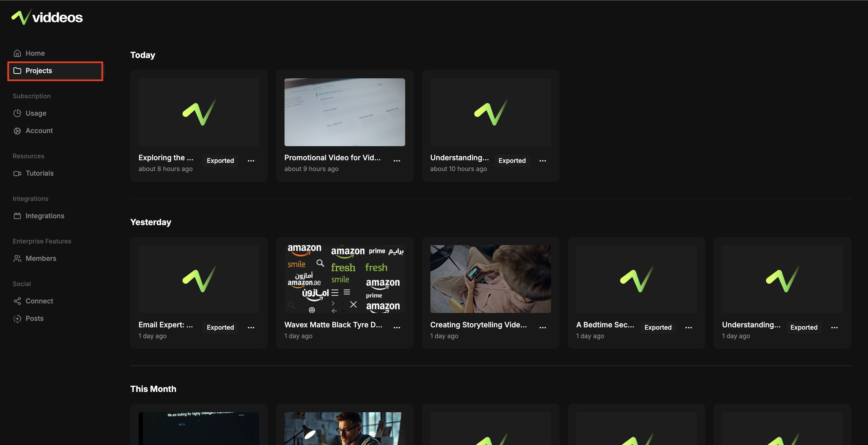Open the Creating Storytelling Video thumbnail
868x445 pixels.
coord(490,279)
